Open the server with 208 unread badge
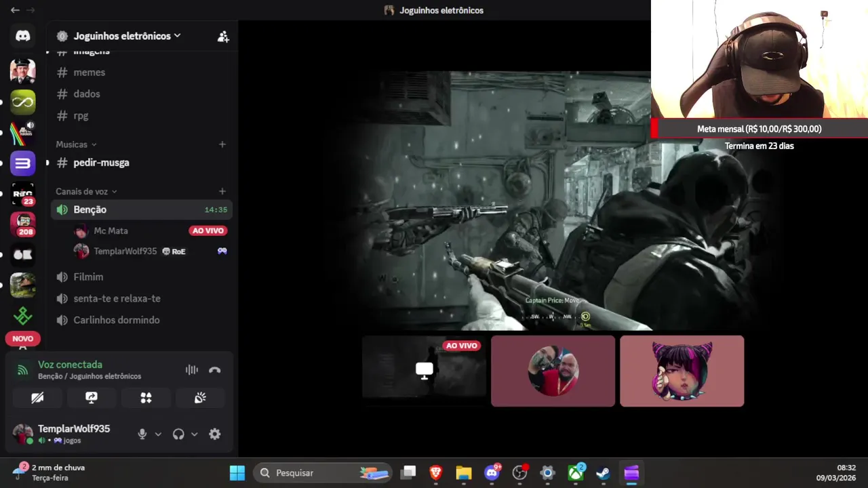Image resolution: width=868 pixels, height=488 pixels. coord(22,225)
